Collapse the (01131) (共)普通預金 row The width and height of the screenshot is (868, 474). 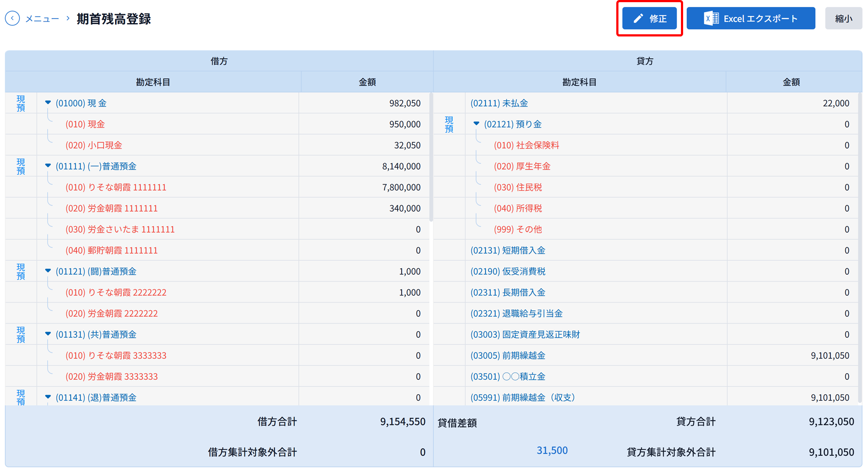[48, 334]
